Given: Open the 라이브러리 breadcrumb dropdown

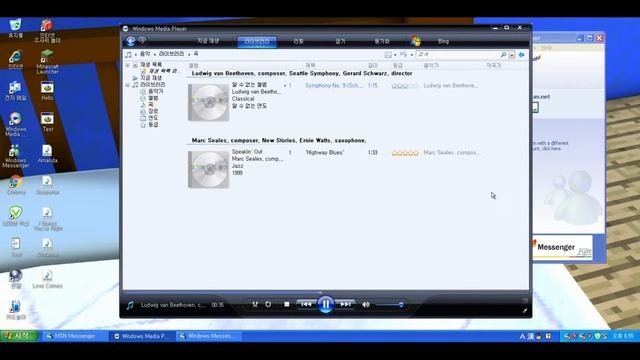Looking at the screenshot, I should point(189,54).
